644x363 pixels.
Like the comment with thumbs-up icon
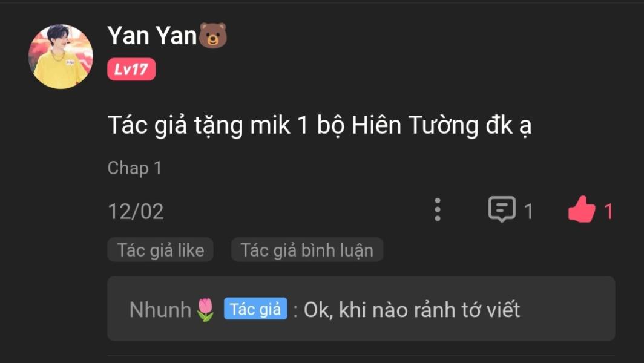(582, 209)
